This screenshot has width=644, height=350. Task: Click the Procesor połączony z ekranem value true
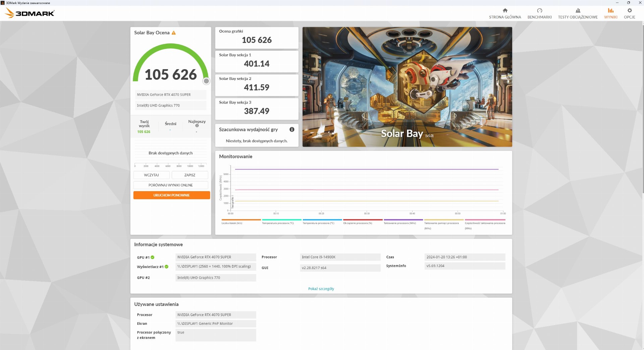216,335
